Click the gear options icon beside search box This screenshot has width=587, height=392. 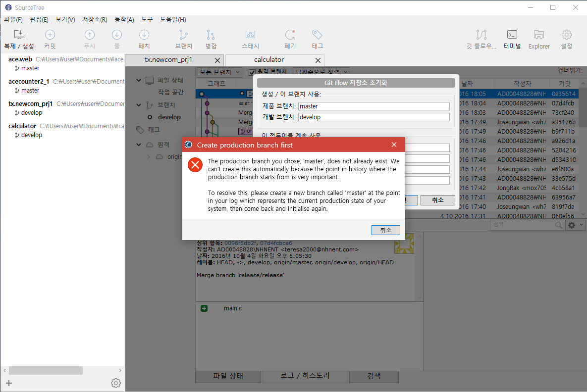point(572,225)
